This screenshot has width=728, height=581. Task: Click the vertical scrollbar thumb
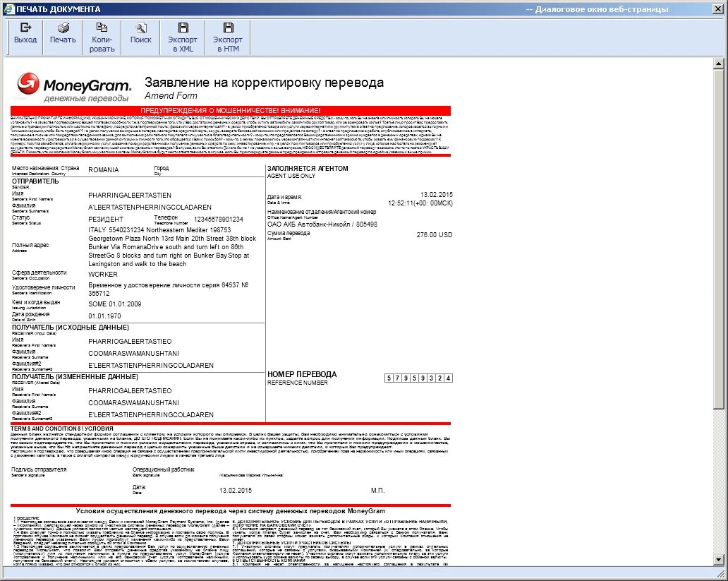point(719,239)
